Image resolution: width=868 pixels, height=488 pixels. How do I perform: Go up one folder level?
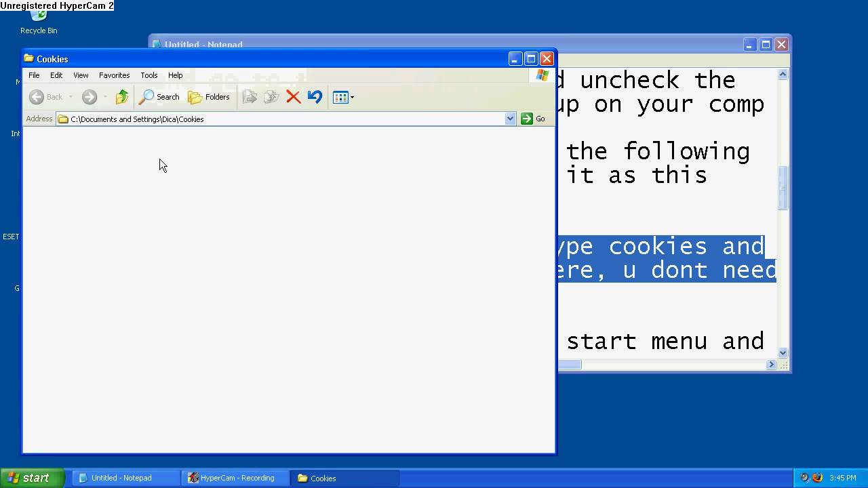point(122,97)
